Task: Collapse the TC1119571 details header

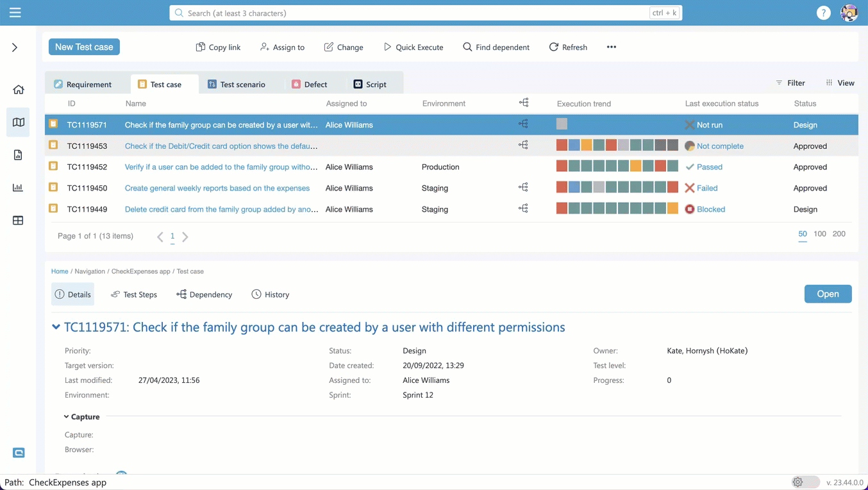Action: pyautogui.click(x=56, y=327)
